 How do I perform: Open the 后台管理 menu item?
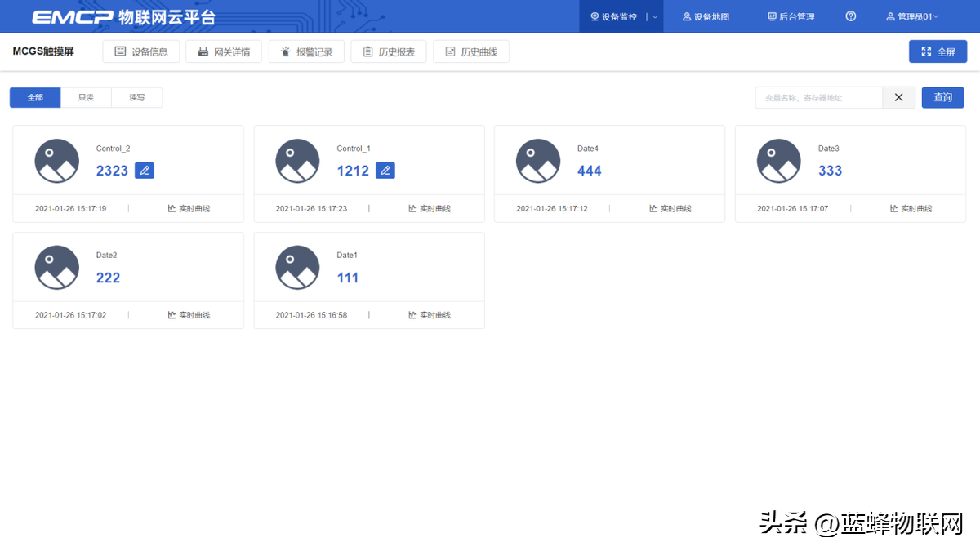[791, 17]
